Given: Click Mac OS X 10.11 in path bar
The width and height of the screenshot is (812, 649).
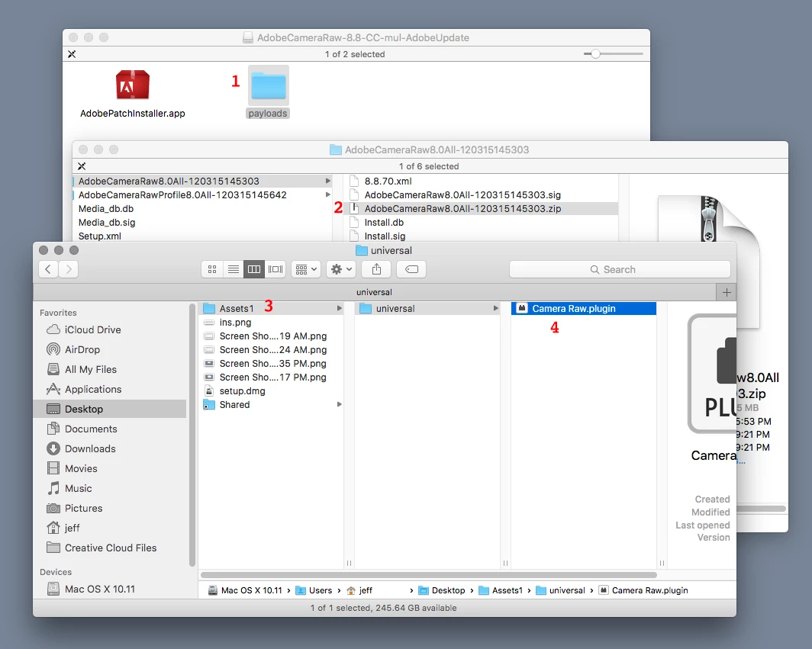Looking at the screenshot, I should coord(245,590).
